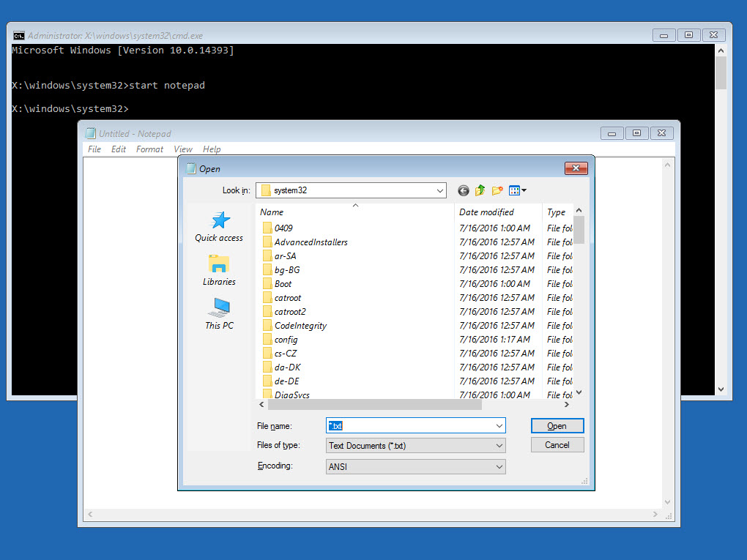Select the 0409 folder
Image resolution: width=747 pixels, height=560 pixels.
pos(278,228)
